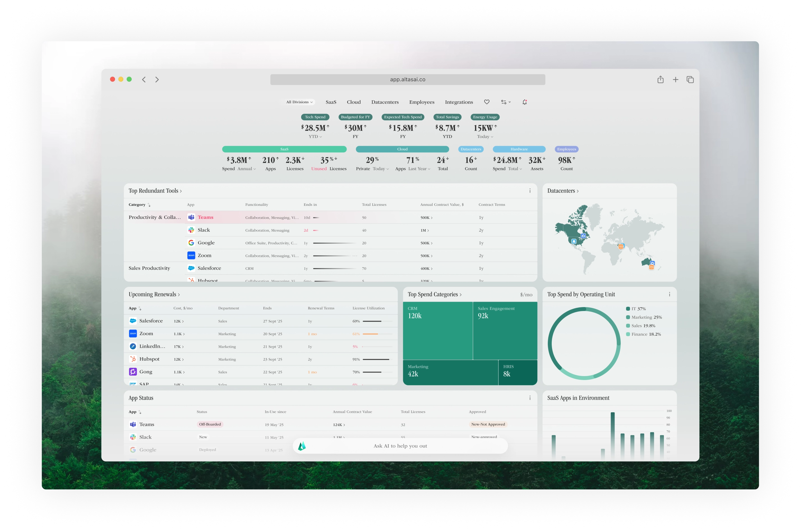Open the Datacenters panel heading link
Viewport: 801px width, 532px height.
pos(563,191)
